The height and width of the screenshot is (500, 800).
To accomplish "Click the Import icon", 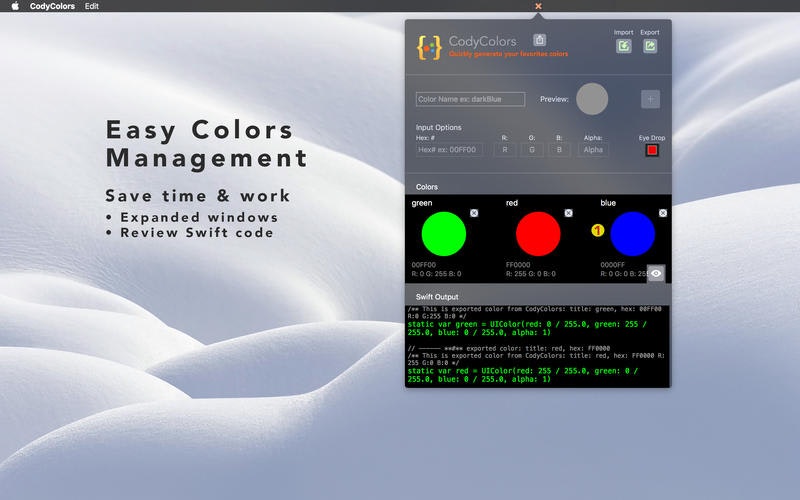I will point(623,46).
